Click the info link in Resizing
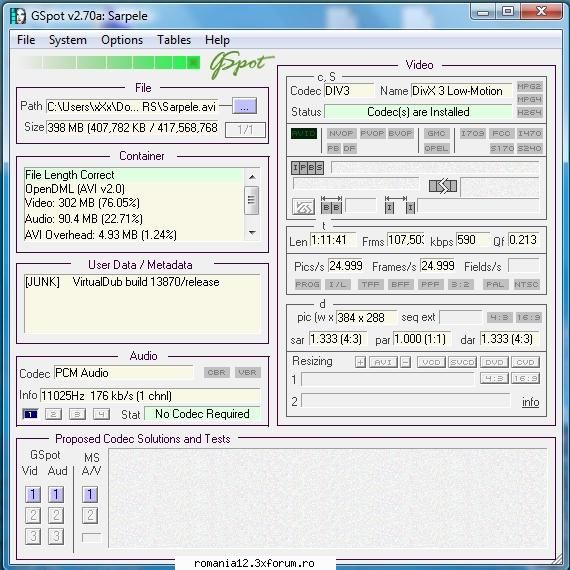570x570 pixels. (530, 402)
